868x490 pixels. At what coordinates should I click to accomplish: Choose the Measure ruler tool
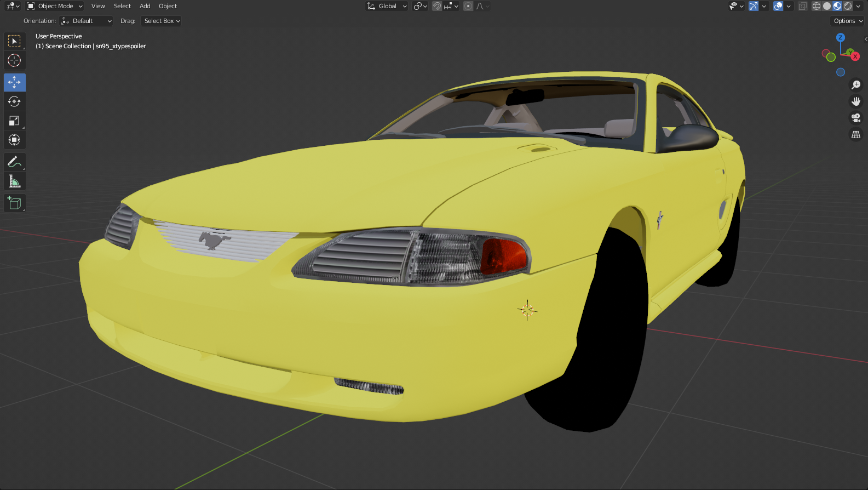(x=14, y=181)
